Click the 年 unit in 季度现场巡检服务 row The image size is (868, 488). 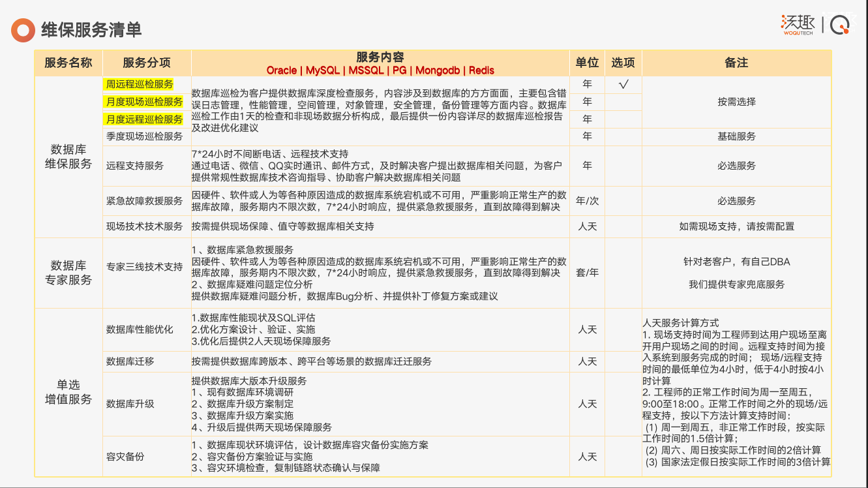[587, 136]
